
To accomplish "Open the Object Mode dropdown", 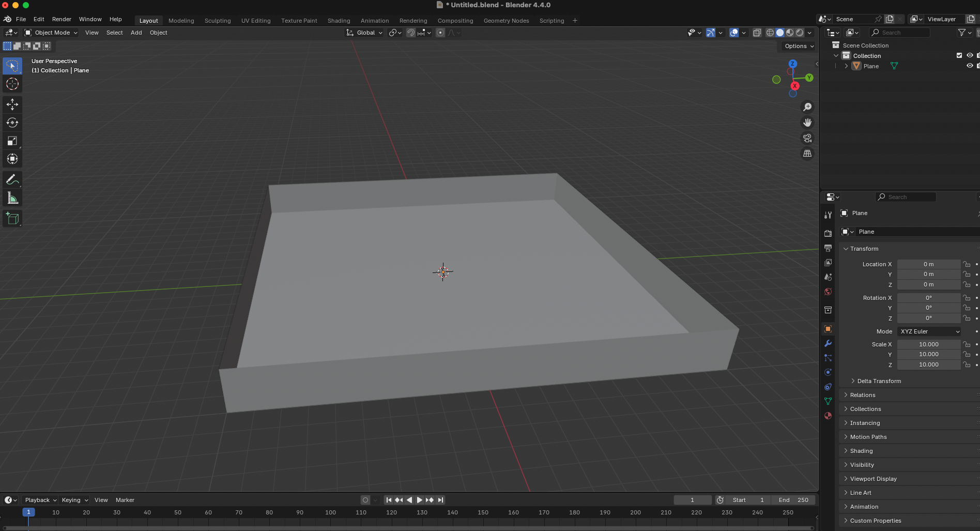I will click(x=52, y=33).
